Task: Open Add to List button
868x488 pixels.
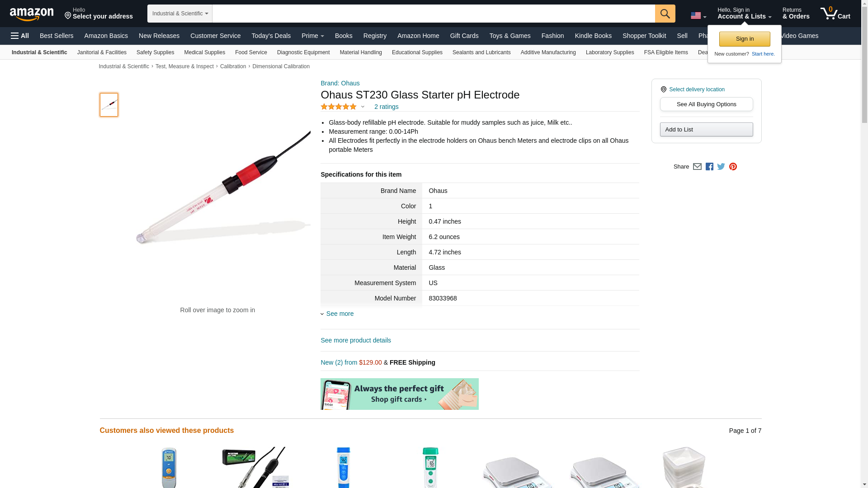Action: click(706, 130)
